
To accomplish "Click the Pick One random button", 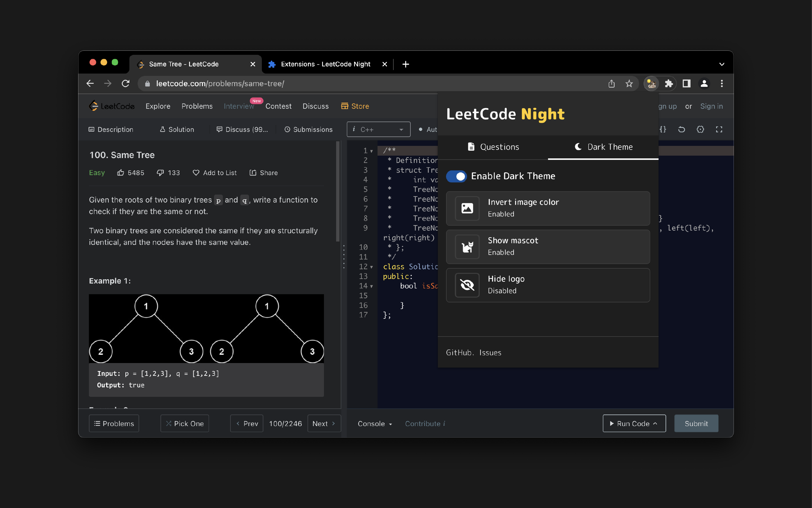I will (x=185, y=423).
